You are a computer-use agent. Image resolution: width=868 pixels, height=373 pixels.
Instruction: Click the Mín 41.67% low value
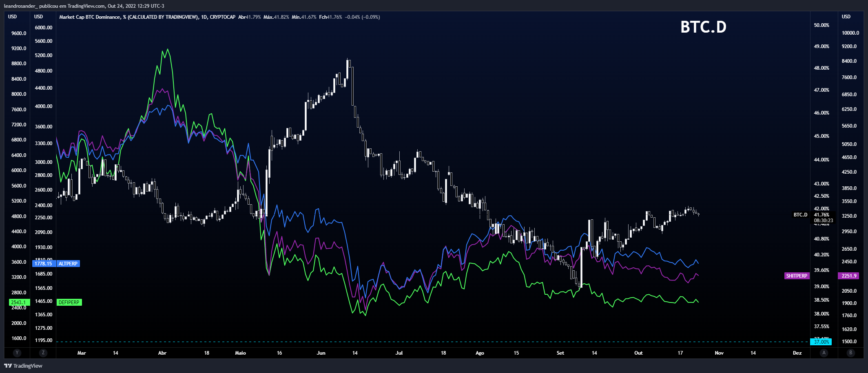304,17
